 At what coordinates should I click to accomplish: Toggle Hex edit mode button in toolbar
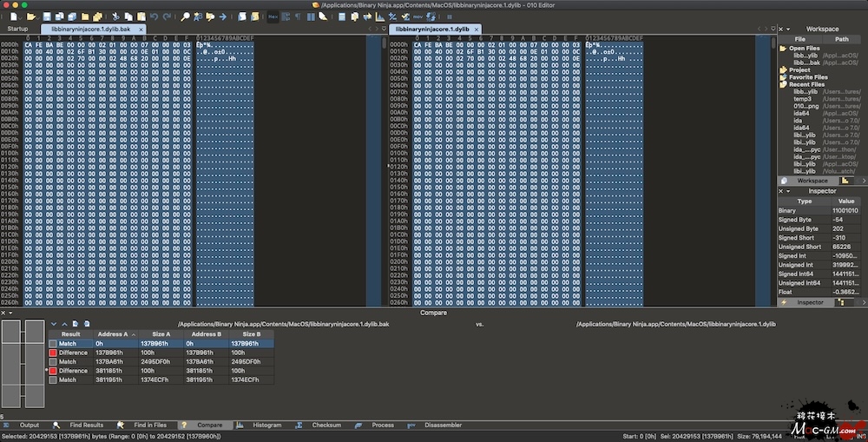(273, 16)
